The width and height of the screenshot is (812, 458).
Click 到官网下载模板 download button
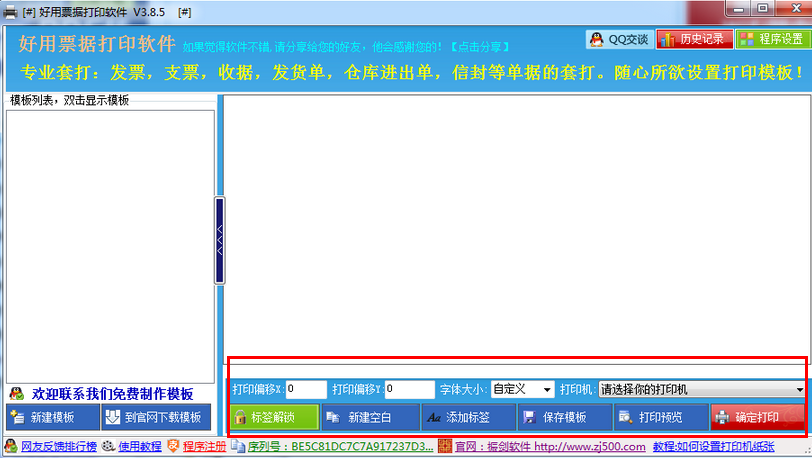coord(156,417)
